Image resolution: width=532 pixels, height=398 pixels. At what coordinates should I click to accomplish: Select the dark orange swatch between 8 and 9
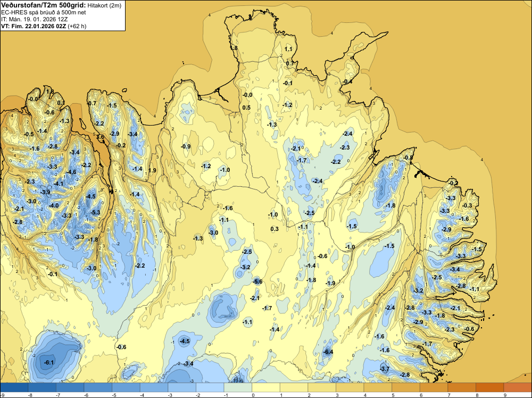coord(490,387)
